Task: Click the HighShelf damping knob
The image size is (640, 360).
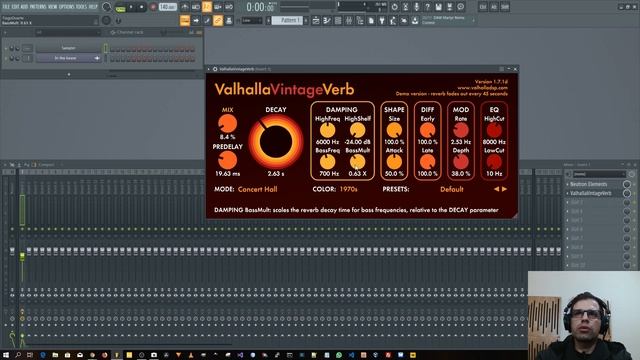Action: pos(358,131)
